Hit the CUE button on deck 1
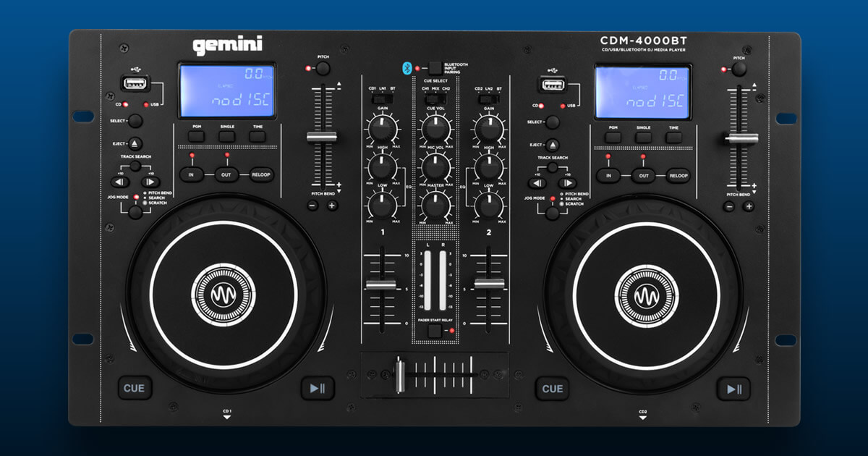 point(135,388)
